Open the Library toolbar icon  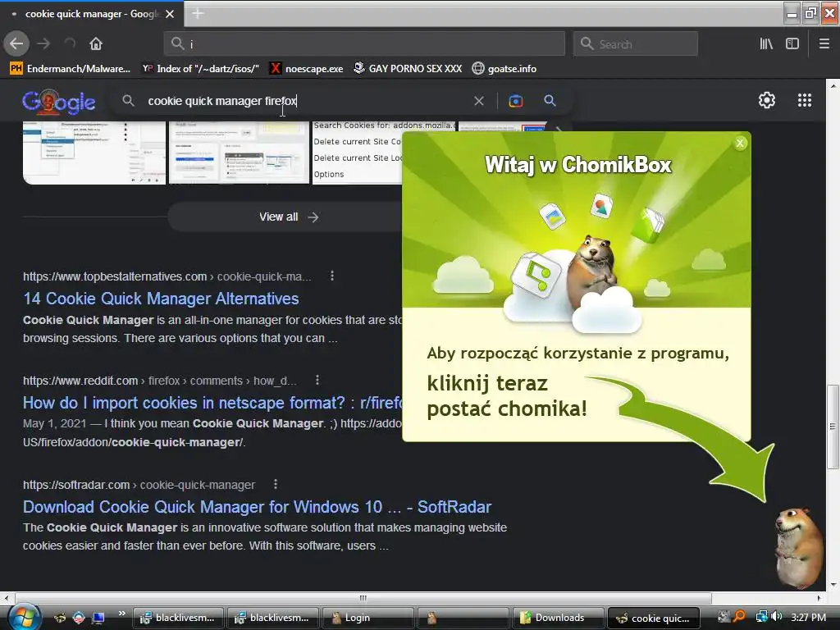766,43
